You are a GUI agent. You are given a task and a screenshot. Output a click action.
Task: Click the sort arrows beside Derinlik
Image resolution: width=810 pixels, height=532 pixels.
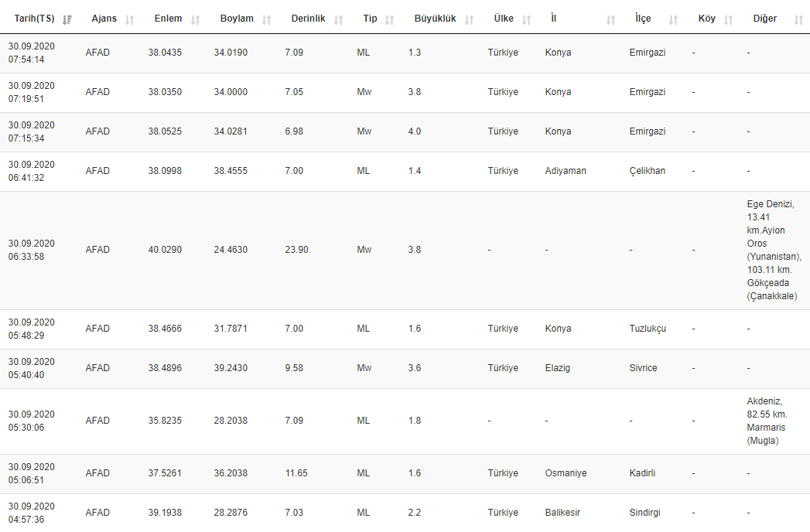[338, 19]
